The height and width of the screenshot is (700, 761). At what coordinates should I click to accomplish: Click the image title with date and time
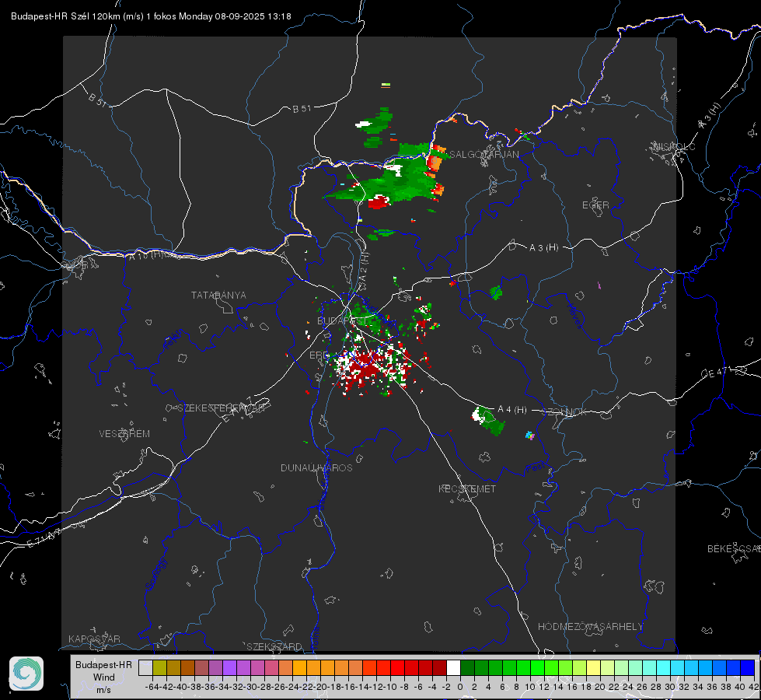[151, 16]
